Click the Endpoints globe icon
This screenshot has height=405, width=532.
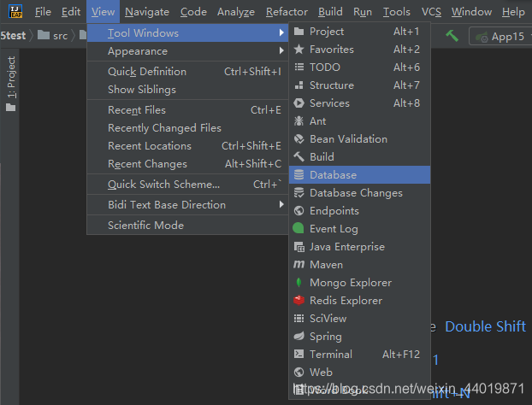point(299,211)
